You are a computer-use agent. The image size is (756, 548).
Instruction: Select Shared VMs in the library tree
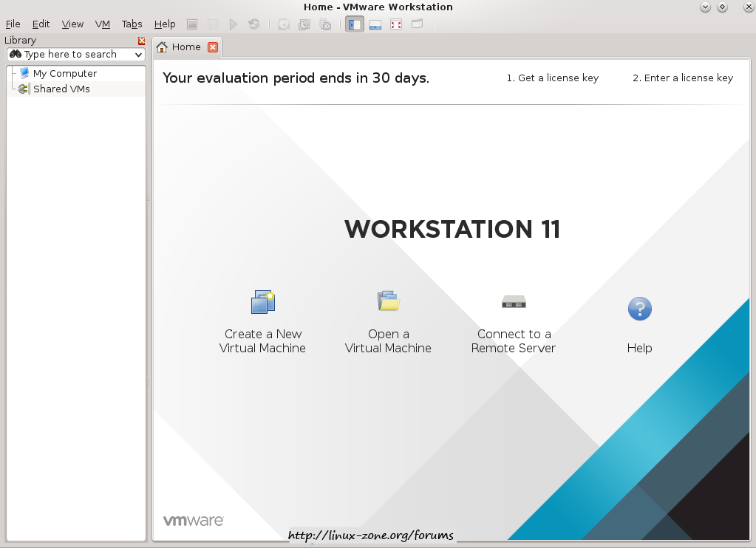(61, 89)
